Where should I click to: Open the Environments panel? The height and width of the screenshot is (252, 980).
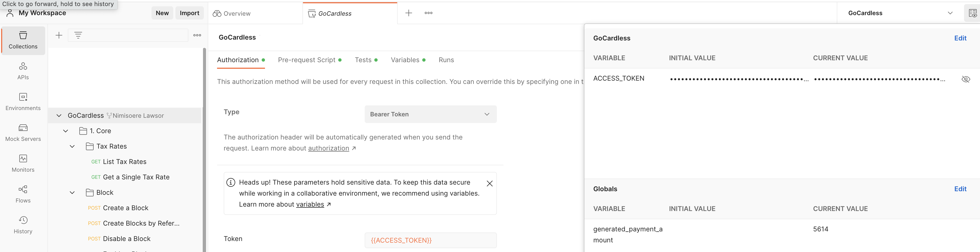click(x=23, y=102)
